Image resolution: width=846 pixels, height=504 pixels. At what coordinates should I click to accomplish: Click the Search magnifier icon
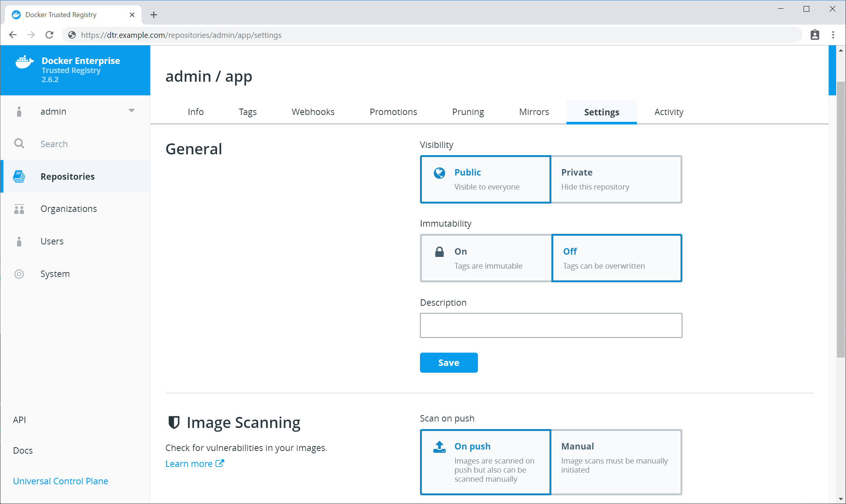tap(19, 144)
